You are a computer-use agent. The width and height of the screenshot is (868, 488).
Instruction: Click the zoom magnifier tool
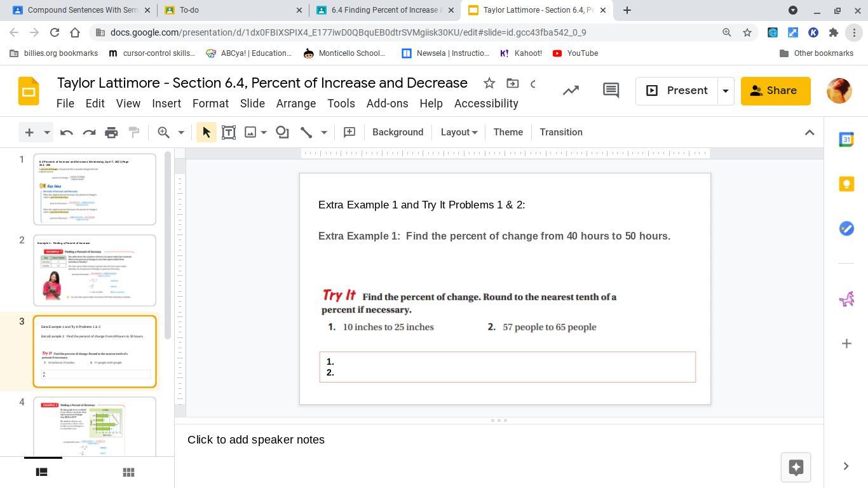[164, 132]
